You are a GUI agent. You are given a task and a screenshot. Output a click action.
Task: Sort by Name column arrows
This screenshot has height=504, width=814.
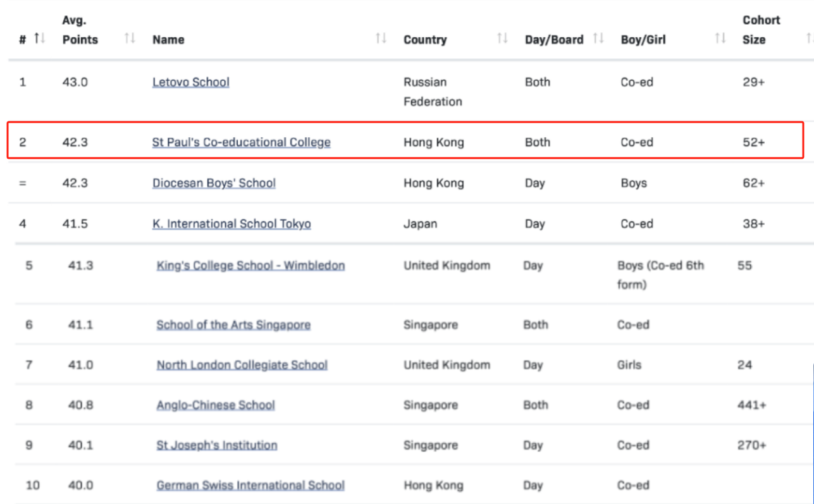click(x=381, y=39)
